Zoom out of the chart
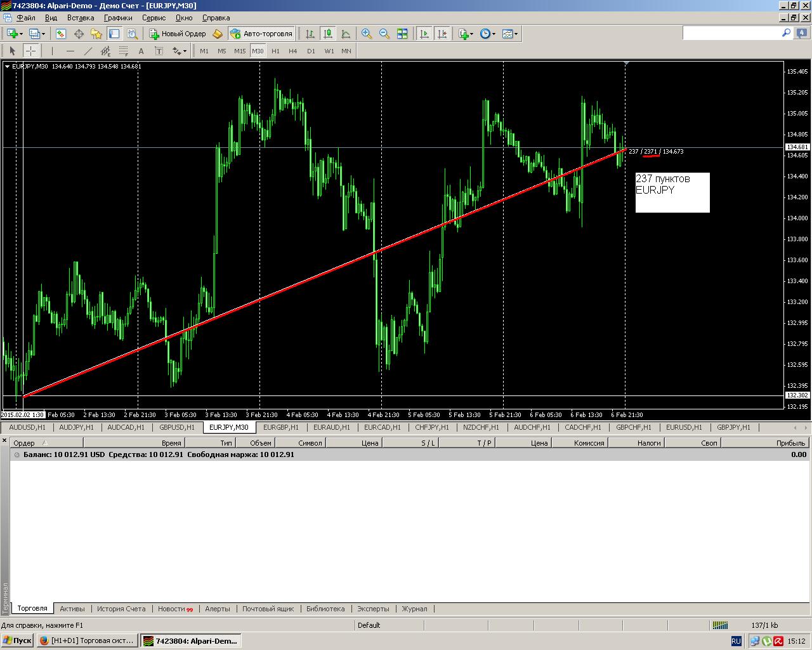The height and width of the screenshot is (650, 812). pyautogui.click(x=384, y=34)
